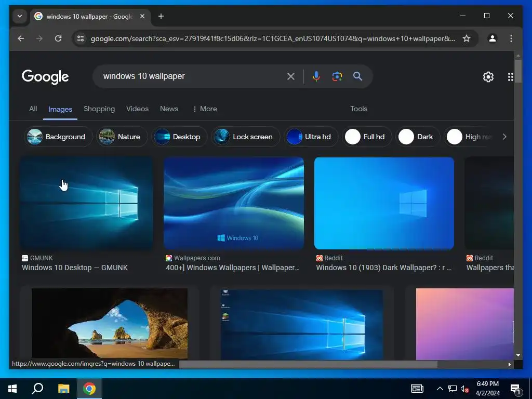Open the Chrome profile icon
This screenshot has width=532, height=399.
pyautogui.click(x=493, y=38)
